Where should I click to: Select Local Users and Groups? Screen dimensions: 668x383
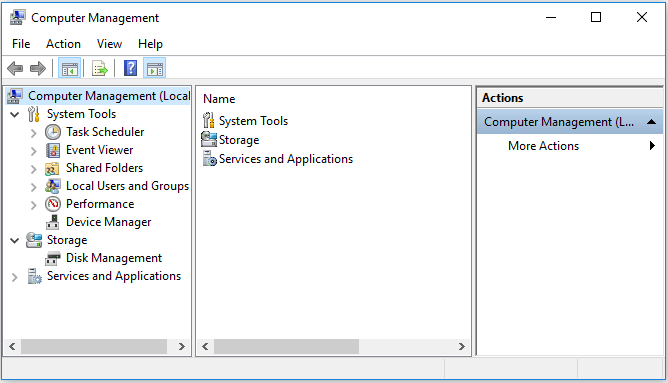pyautogui.click(x=127, y=186)
